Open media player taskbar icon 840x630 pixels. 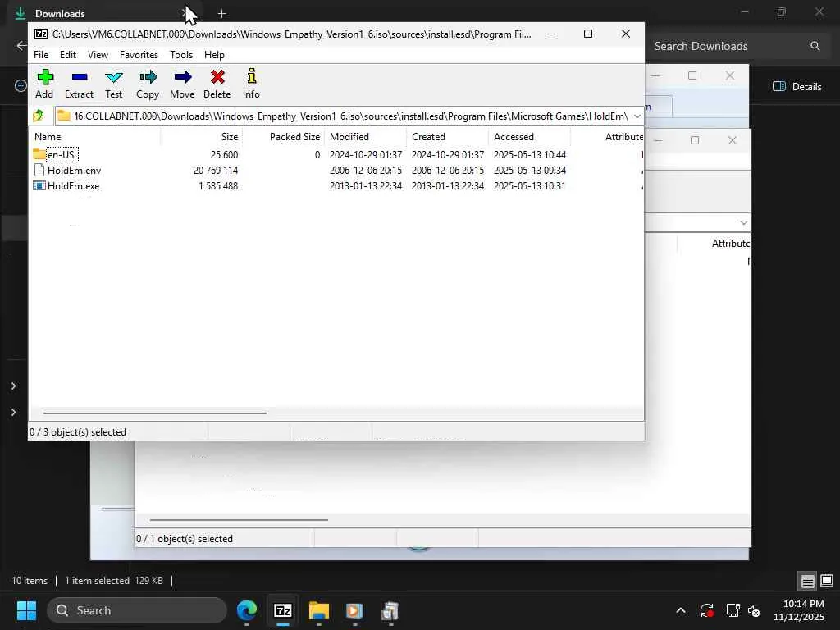354,610
